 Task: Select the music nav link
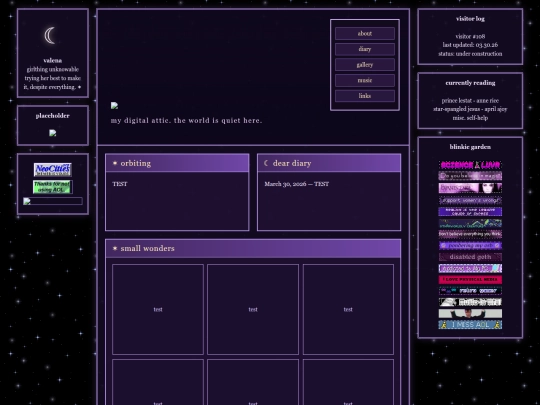tap(365, 80)
